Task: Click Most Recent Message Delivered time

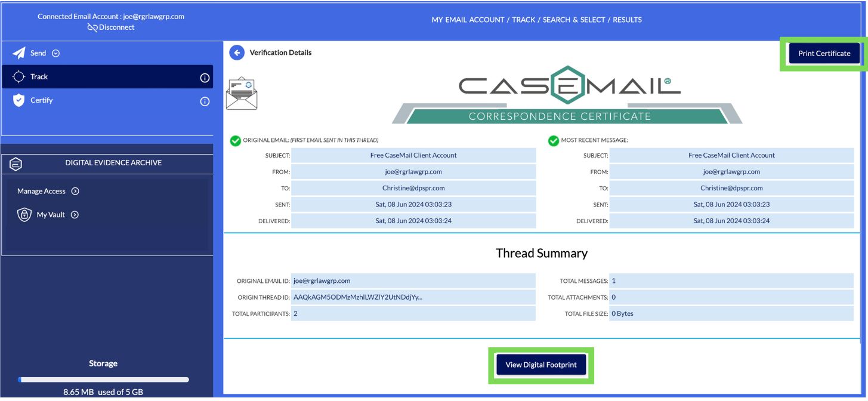Action: 731,221
